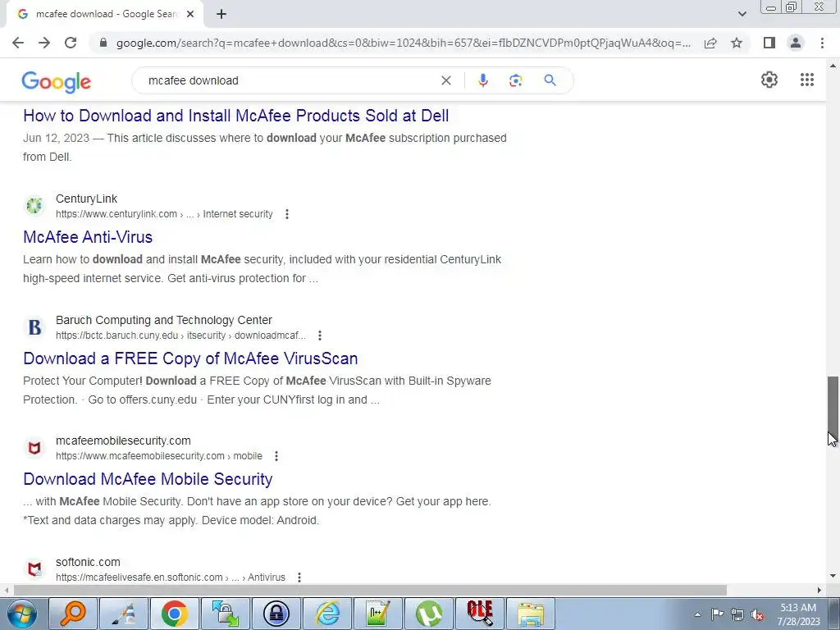Click the Baruch B site favicon
The height and width of the screenshot is (630, 840).
click(34, 326)
